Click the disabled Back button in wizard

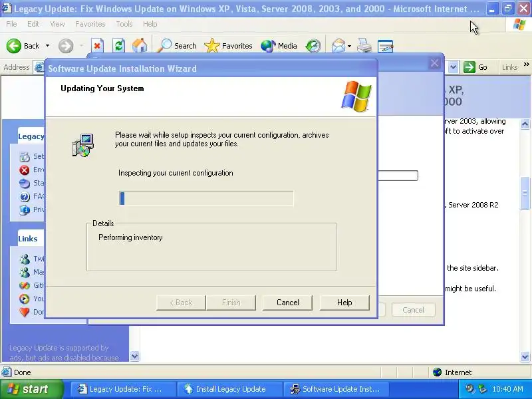click(181, 303)
